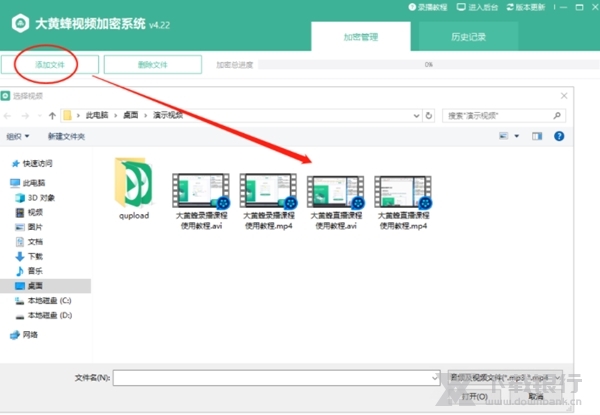Open the 音频及视频文件 type filter dropdown

[505, 378]
